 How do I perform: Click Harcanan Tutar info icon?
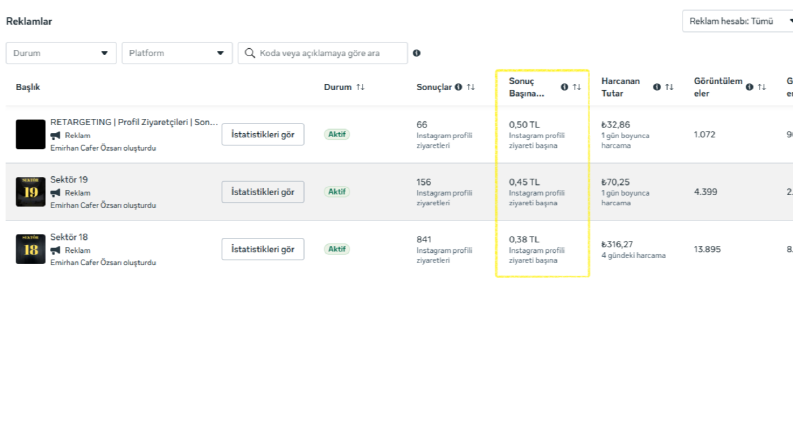(656, 87)
